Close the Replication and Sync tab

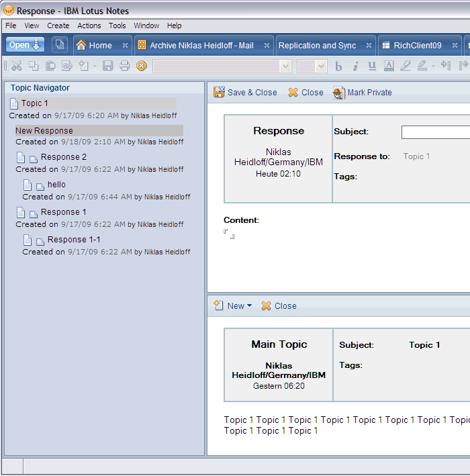[x=369, y=46]
